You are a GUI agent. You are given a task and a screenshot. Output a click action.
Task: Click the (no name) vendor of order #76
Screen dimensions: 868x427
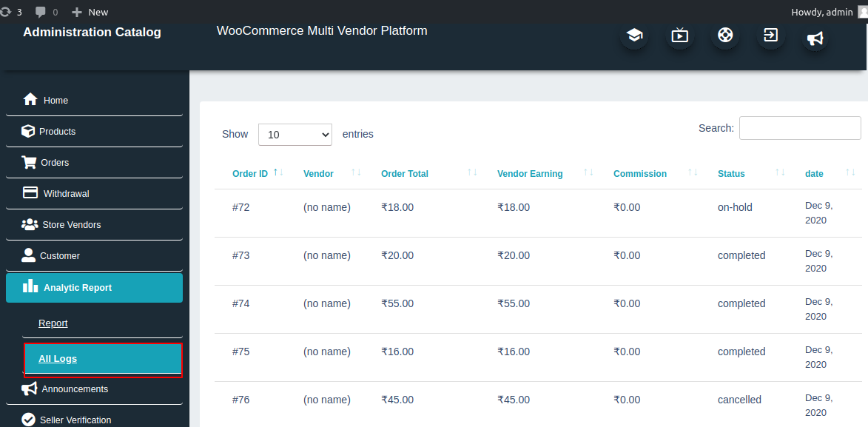click(x=327, y=400)
